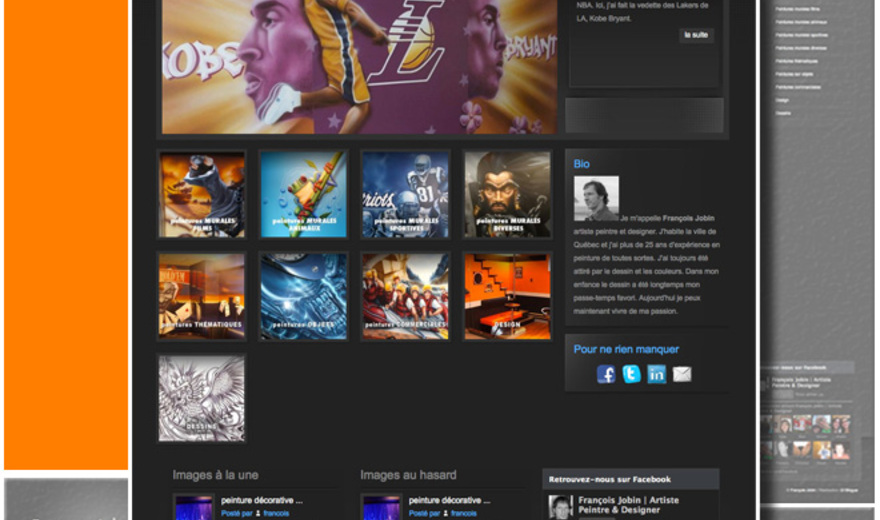Image resolution: width=880 pixels, height=520 pixels.
Task: Open 'peintures commerciales' thumbnail
Action: (x=405, y=296)
